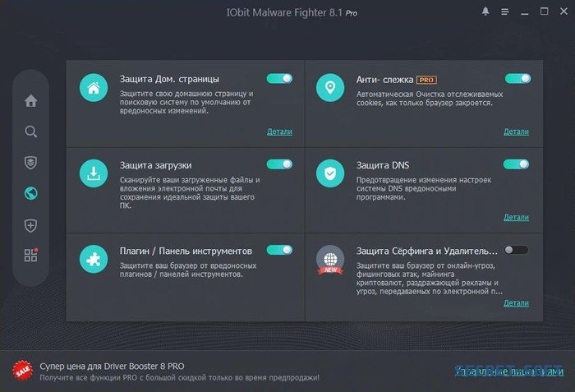Open the tools grid icon in sidebar

30,256
